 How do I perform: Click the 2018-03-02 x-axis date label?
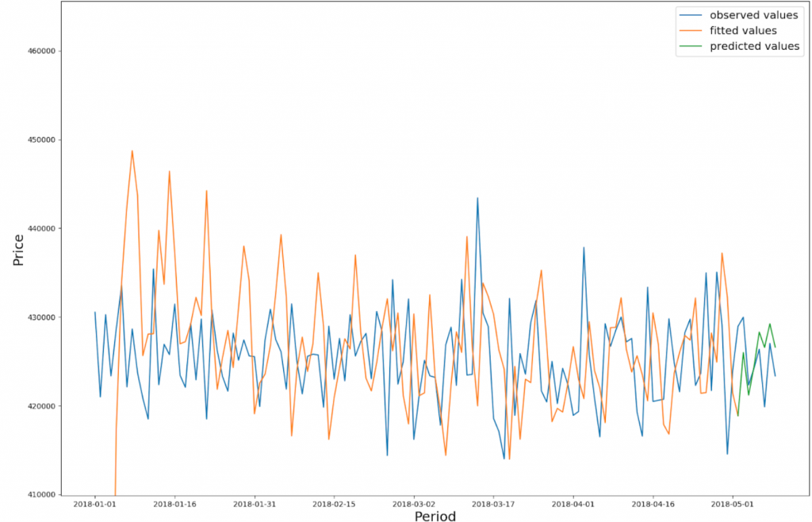coord(414,503)
